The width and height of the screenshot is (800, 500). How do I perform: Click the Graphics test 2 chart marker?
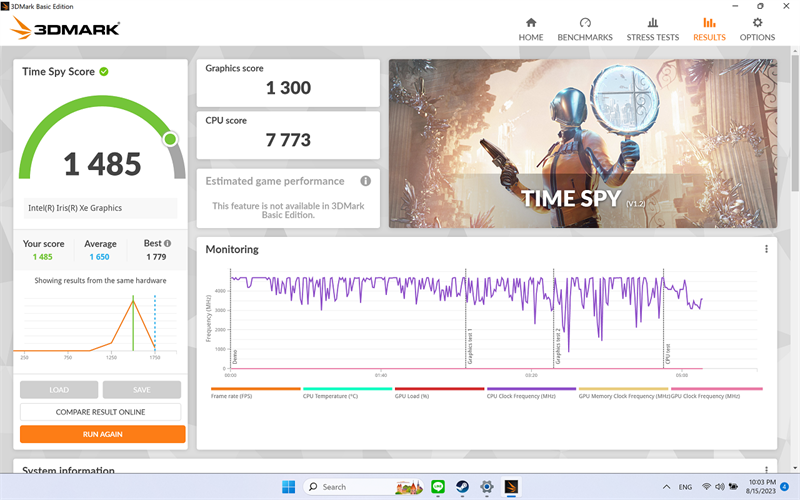pyautogui.click(x=558, y=347)
